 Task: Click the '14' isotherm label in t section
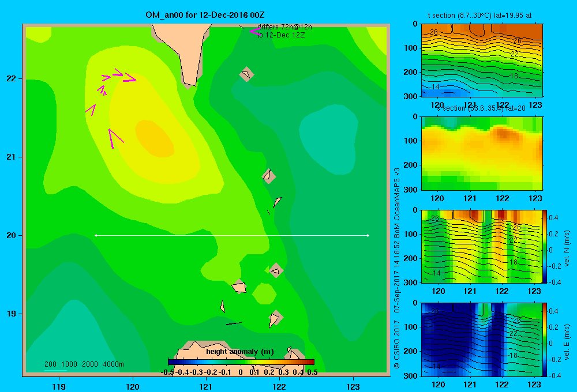pyautogui.click(x=435, y=87)
